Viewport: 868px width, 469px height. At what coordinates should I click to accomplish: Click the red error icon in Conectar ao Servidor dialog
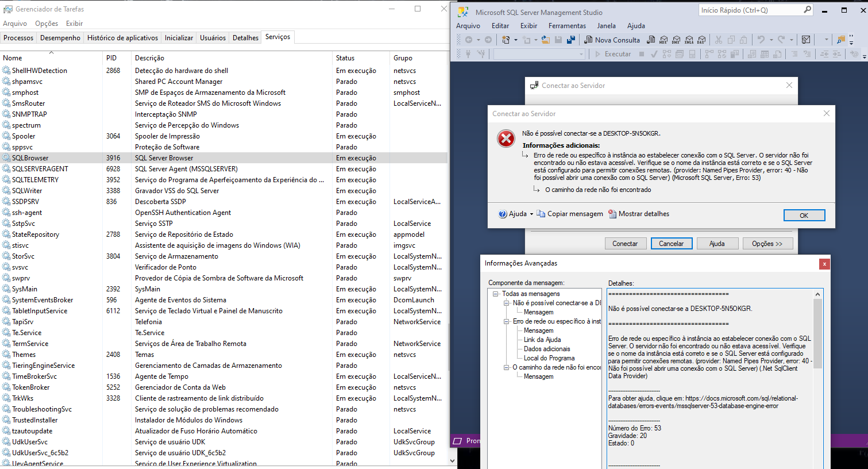tap(506, 139)
